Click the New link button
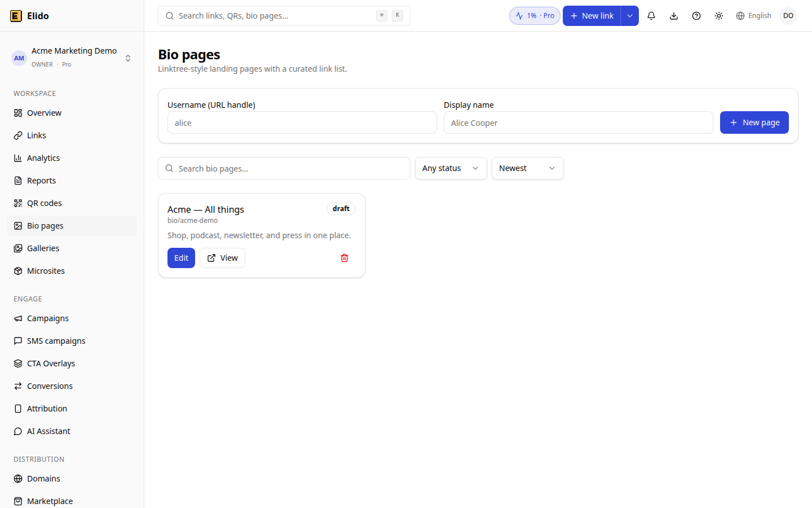 tap(592, 16)
